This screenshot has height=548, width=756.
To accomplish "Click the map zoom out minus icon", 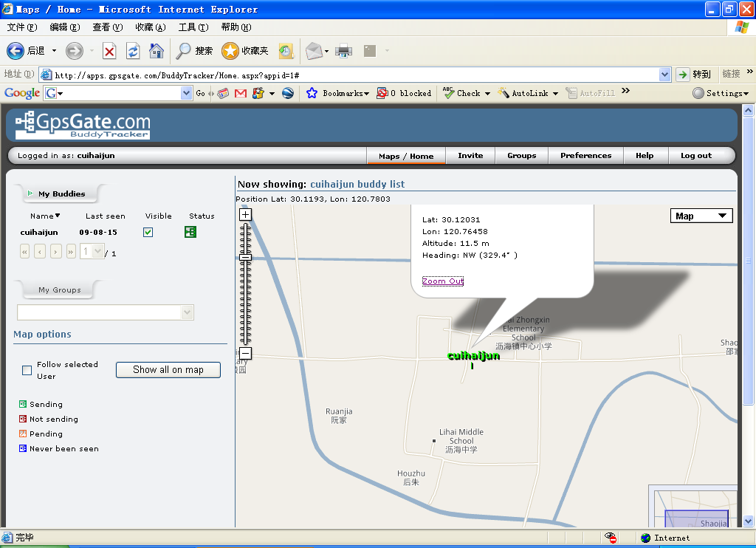I will coord(245,353).
